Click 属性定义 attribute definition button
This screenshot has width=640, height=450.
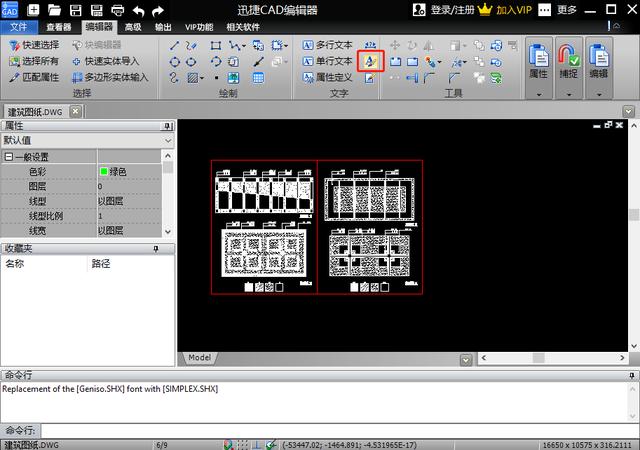(x=328, y=77)
